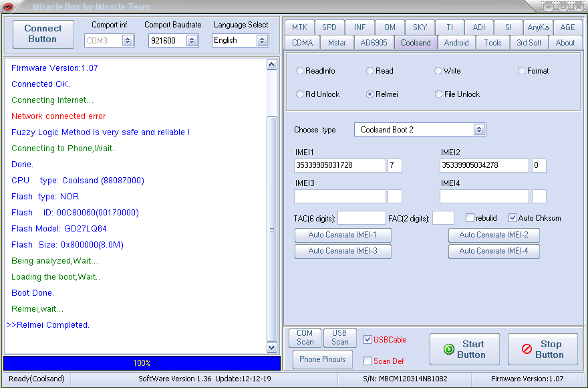Open the SI tab
The image size is (588, 388).
(x=508, y=27)
